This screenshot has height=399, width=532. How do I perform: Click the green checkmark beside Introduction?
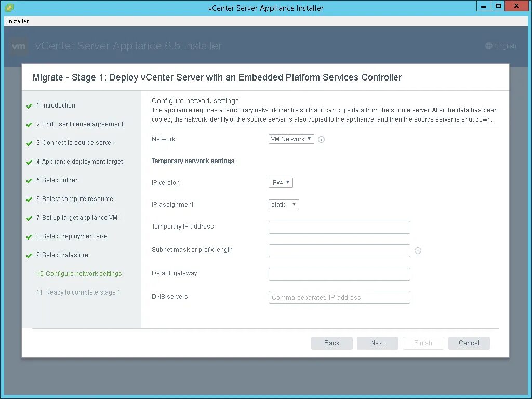tap(29, 106)
